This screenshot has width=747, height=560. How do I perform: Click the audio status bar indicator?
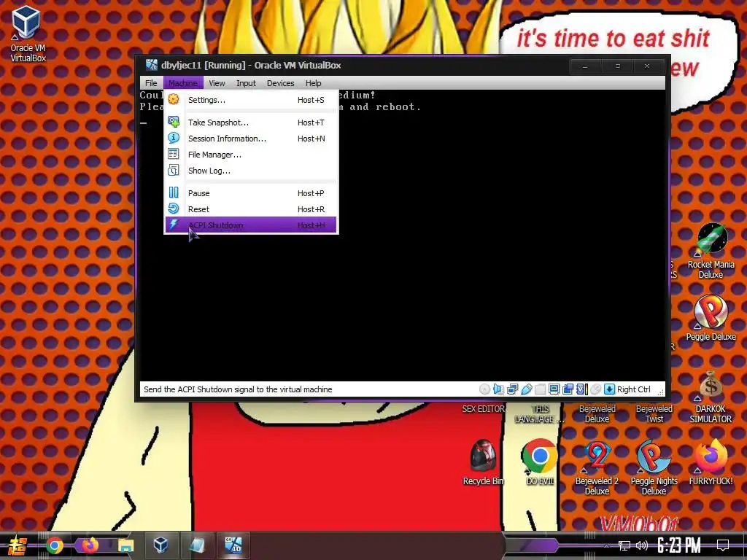pyautogui.click(x=498, y=389)
